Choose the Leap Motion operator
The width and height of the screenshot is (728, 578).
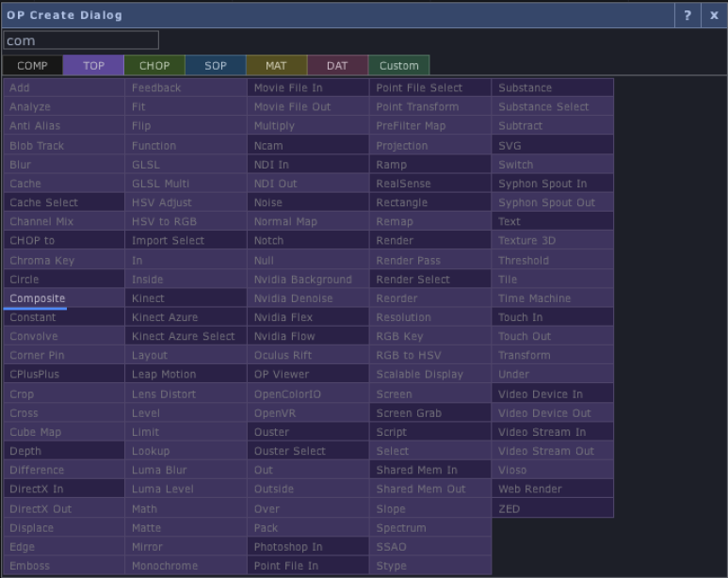(x=186, y=374)
